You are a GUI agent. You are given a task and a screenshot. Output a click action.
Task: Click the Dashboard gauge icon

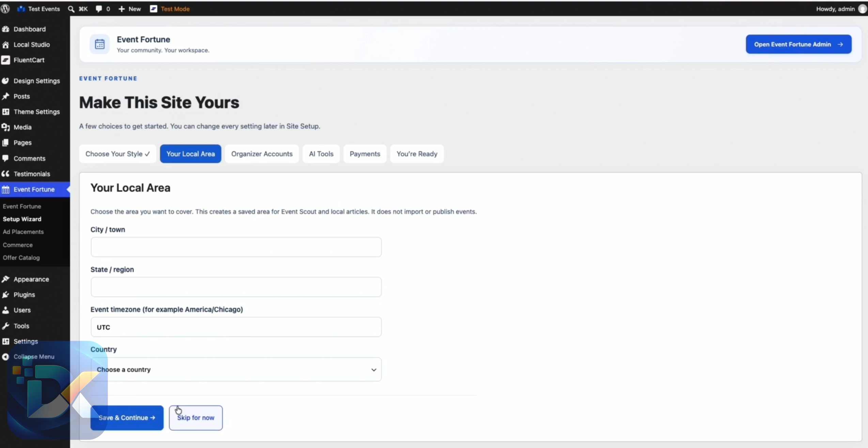tap(5, 29)
